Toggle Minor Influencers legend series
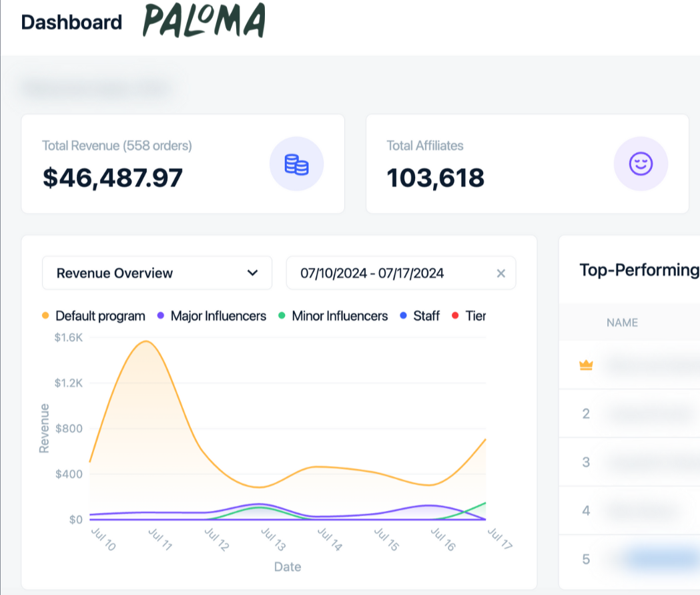Screen dimensions: 700x595 (340, 316)
